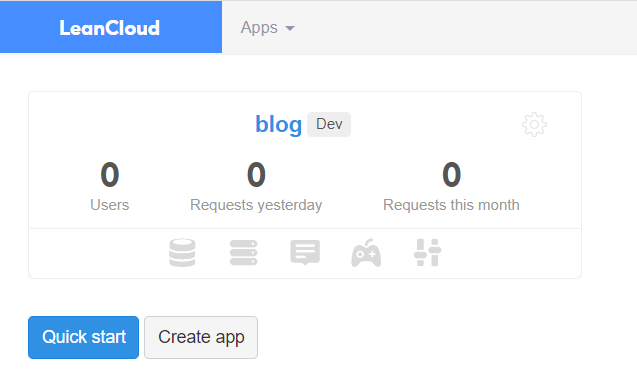Select the Requests yesterday count

[256, 175]
